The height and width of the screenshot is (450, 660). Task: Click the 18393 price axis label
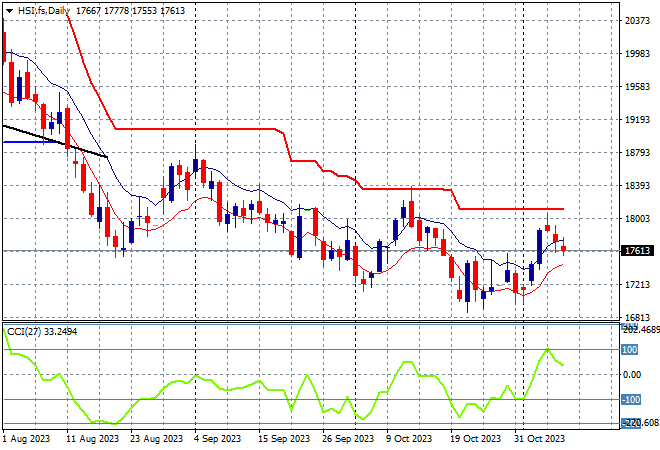(637, 186)
